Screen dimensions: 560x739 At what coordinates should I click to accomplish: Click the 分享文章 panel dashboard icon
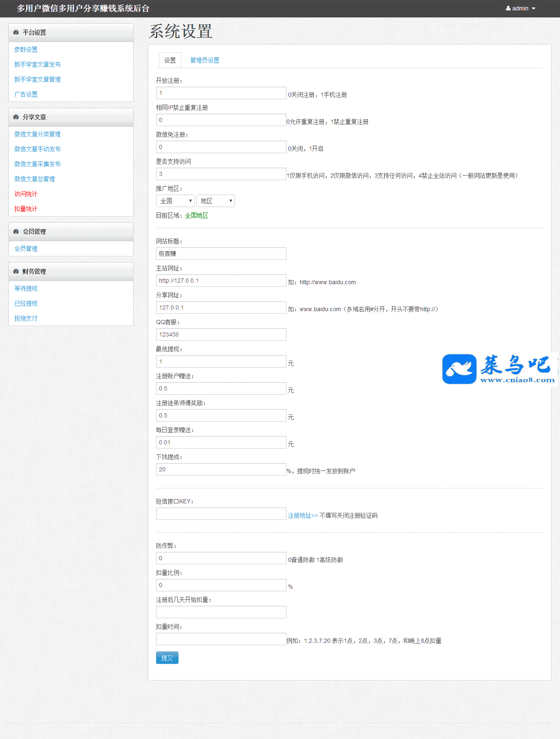[x=16, y=117]
